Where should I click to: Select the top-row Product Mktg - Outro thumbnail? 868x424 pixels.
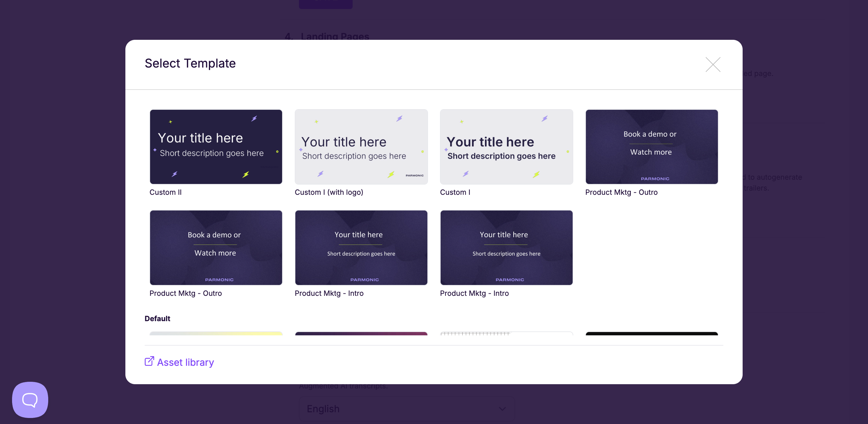pos(651,147)
